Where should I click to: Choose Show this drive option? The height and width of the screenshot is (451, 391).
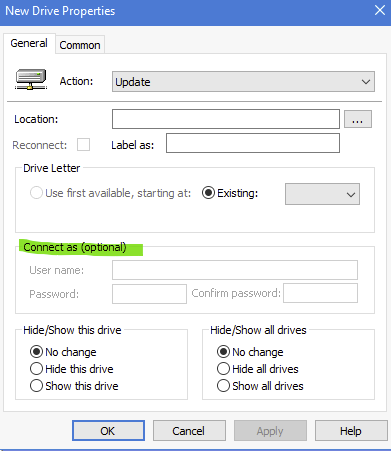(x=36, y=386)
